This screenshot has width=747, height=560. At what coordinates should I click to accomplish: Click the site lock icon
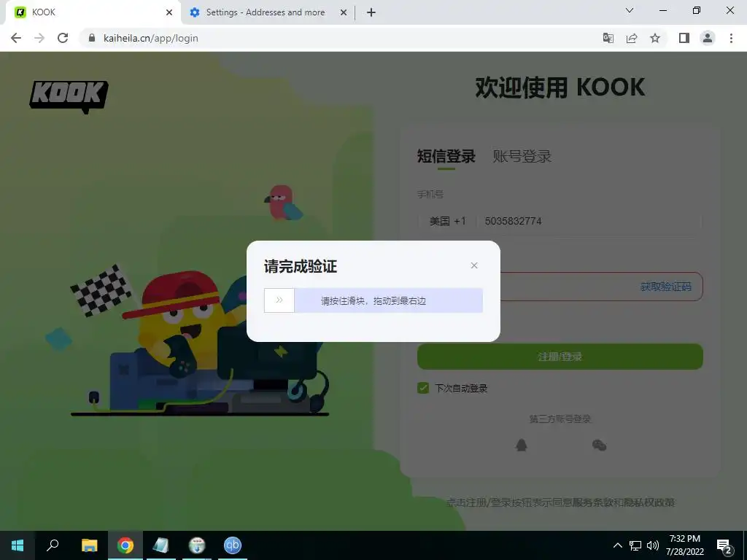tap(92, 38)
